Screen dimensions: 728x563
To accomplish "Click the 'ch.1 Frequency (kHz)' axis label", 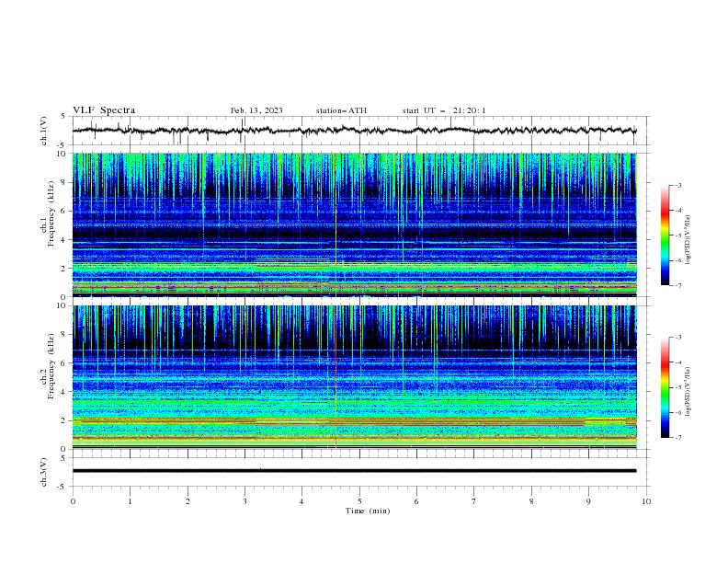I will point(48,214).
